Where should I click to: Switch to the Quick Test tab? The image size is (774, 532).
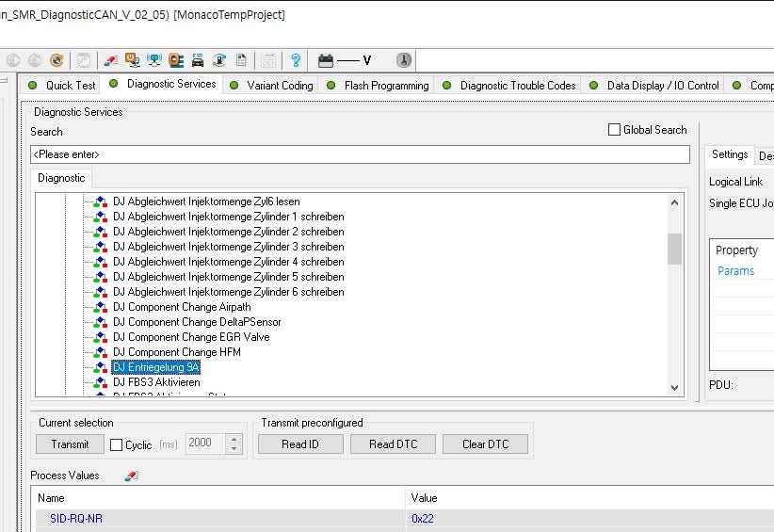(62, 86)
